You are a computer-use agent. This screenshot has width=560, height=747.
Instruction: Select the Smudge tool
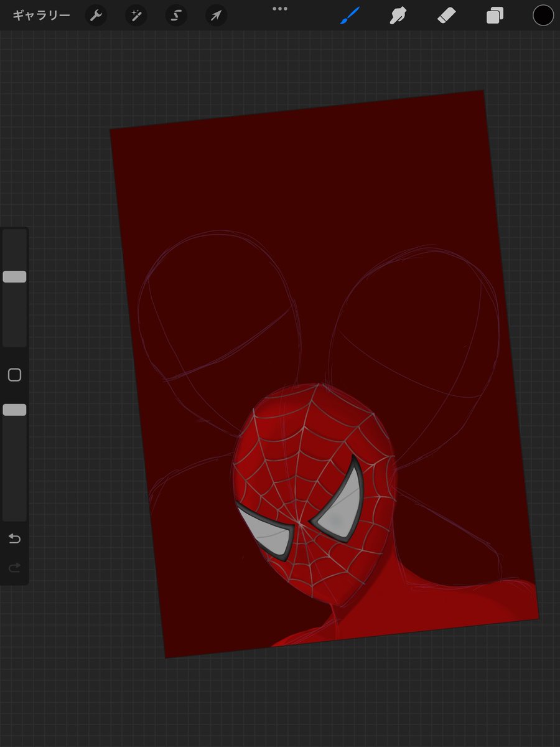click(x=398, y=16)
